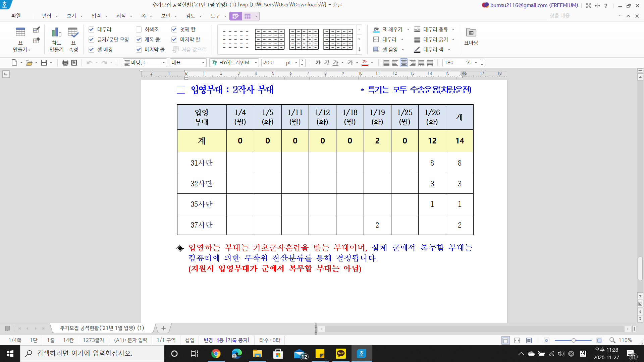Click the vertical scrollbar thumb
The height and width of the screenshot is (362, 644).
(640, 269)
